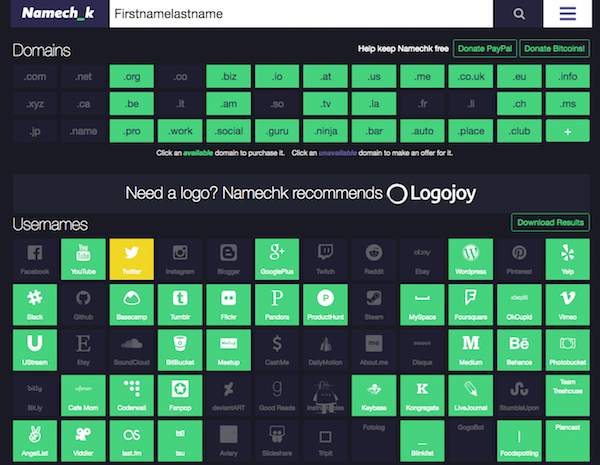
Task: Click the Meetup username tile
Action: [228, 350]
